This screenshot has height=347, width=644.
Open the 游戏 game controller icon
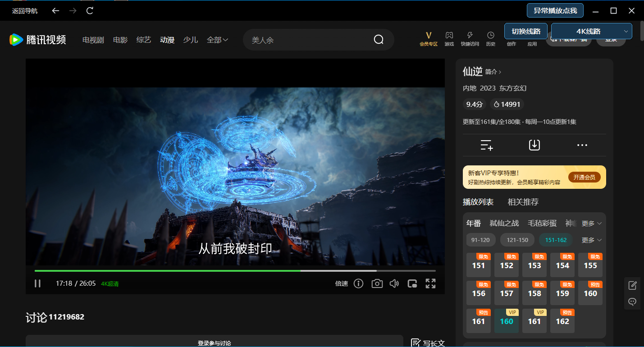tap(449, 39)
